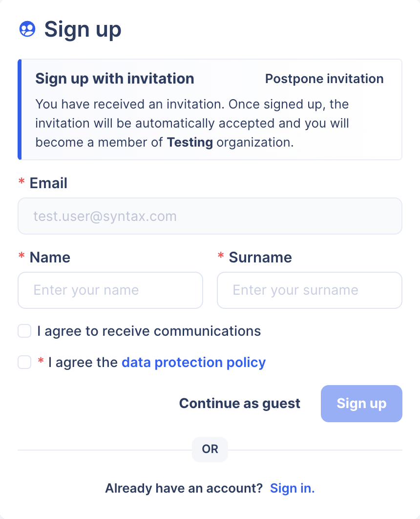Image resolution: width=420 pixels, height=519 pixels.
Task: Click into the Name input field
Action: pyautogui.click(x=110, y=290)
